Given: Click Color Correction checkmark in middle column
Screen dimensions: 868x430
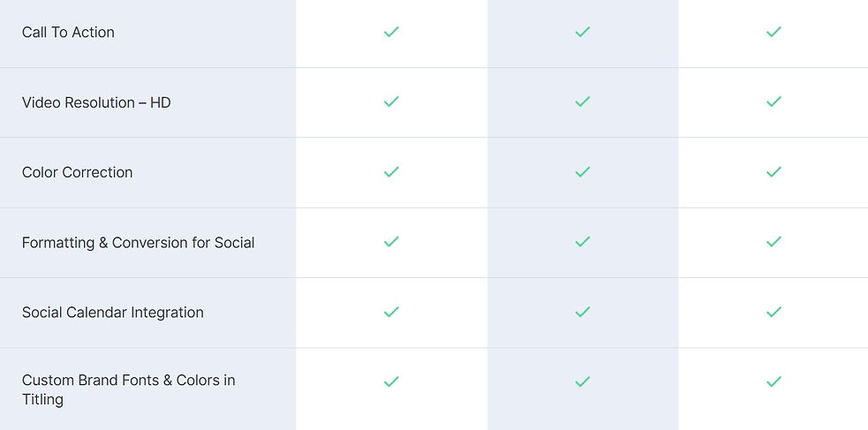Looking at the screenshot, I should (583, 172).
